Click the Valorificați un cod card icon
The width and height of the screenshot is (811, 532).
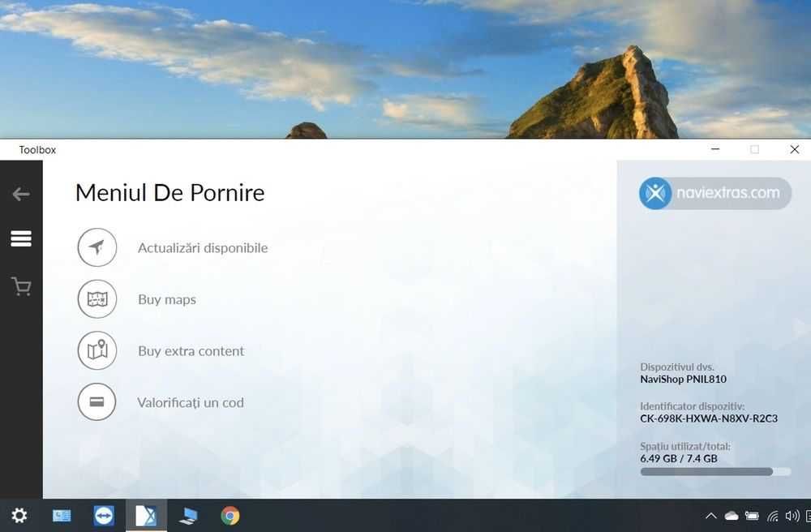coord(97,401)
